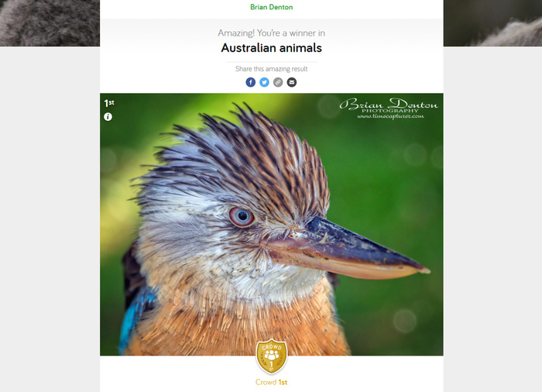
Task: Click the dark banner image on right
Action: click(x=492, y=22)
